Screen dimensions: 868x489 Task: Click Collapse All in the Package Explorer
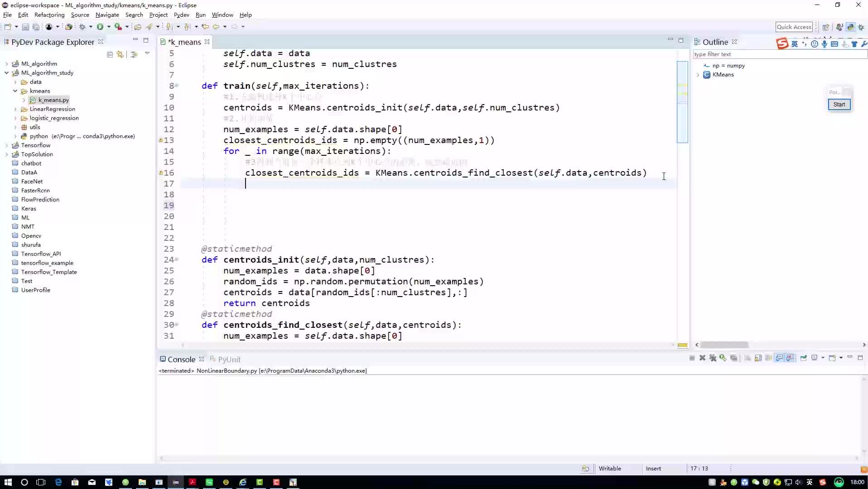110,54
